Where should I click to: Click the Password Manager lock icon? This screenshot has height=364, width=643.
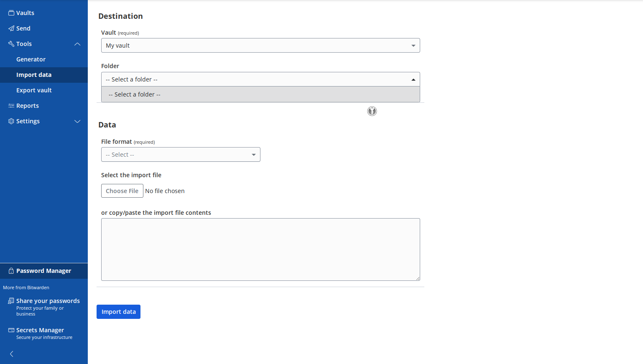(x=11, y=271)
